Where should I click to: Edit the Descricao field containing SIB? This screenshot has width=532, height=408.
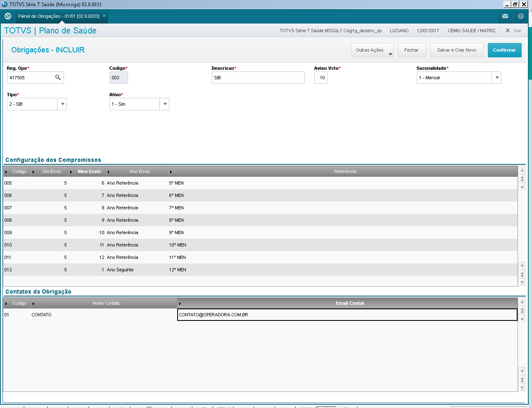tap(258, 78)
